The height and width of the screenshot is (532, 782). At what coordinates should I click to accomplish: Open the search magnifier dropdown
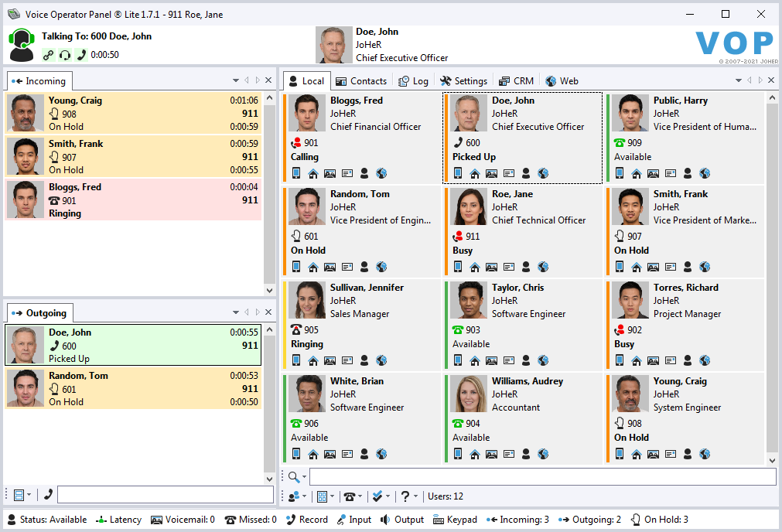(297, 477)
